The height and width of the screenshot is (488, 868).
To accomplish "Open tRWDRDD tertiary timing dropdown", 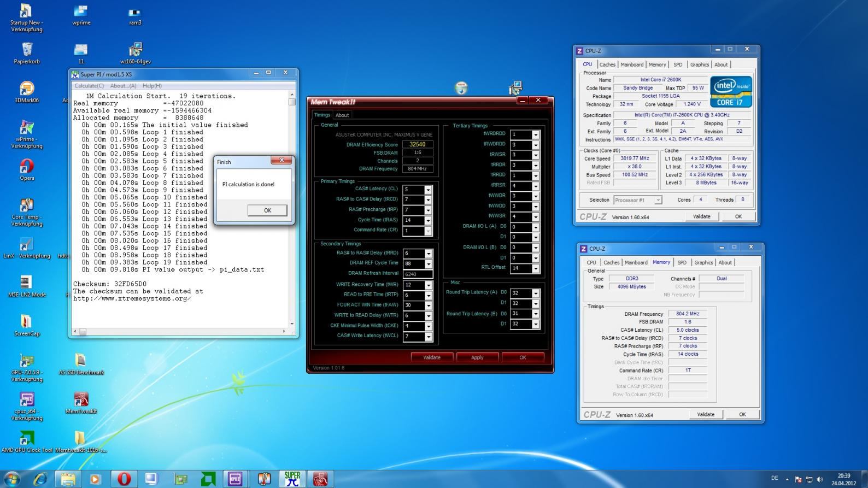I will pos(536,145).
